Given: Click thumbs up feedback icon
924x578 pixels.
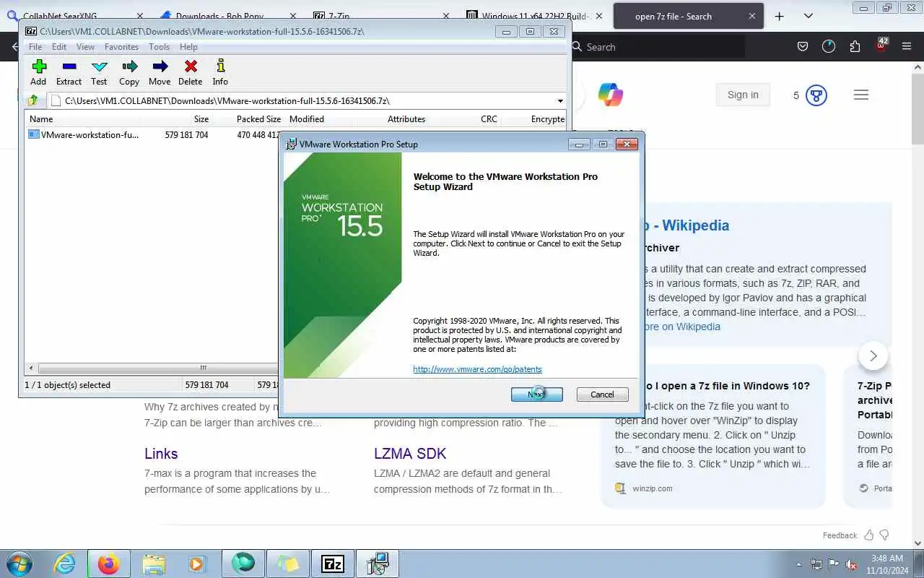Looking at the screenshot, I should (869, 535).
